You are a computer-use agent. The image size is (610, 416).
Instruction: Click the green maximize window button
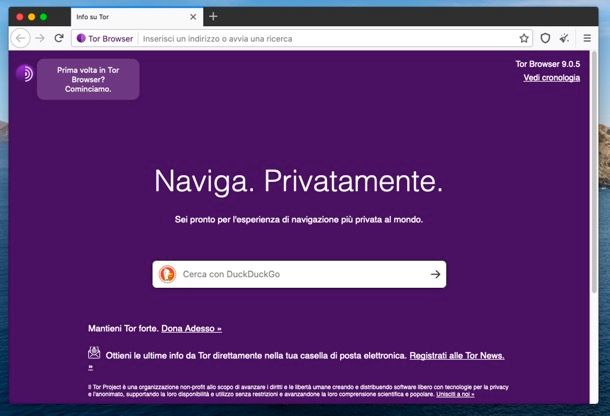[x=44, y=17]
